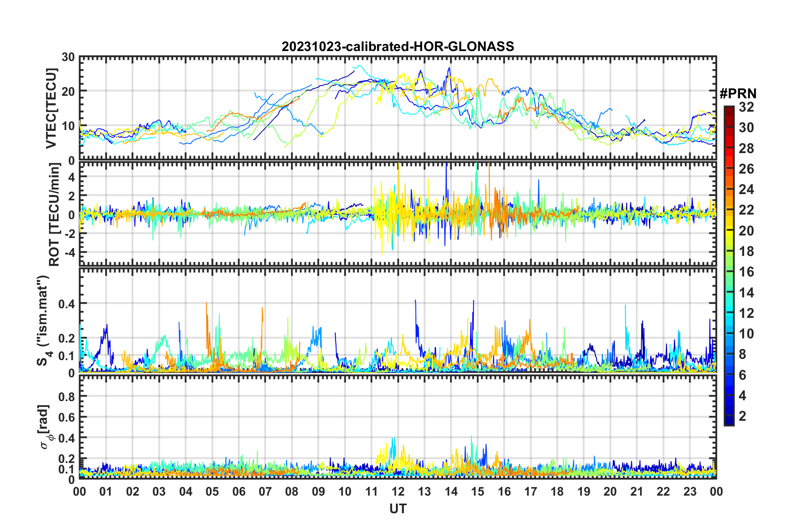Click colorbar tick label "8"

click(742, 354)
